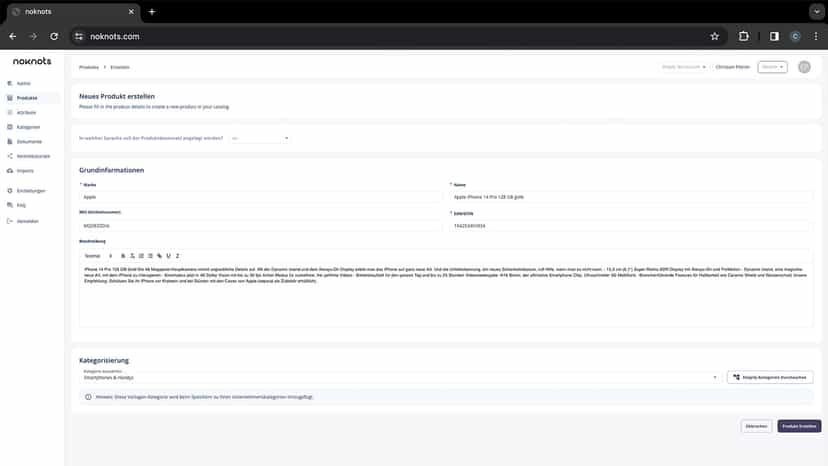Open the tab search dropdown
This screenshot has width=828, height=466.
tap(816, 12)
